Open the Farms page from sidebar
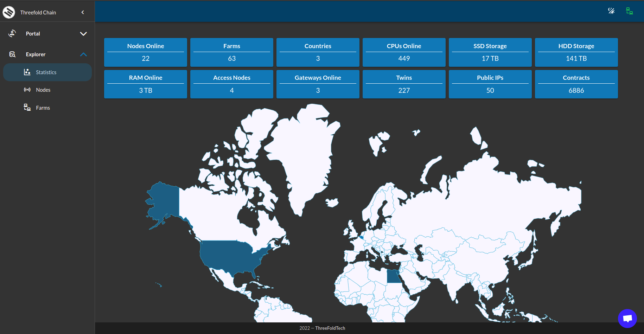This screenshot has height=334, width=644. coord(43,108)
